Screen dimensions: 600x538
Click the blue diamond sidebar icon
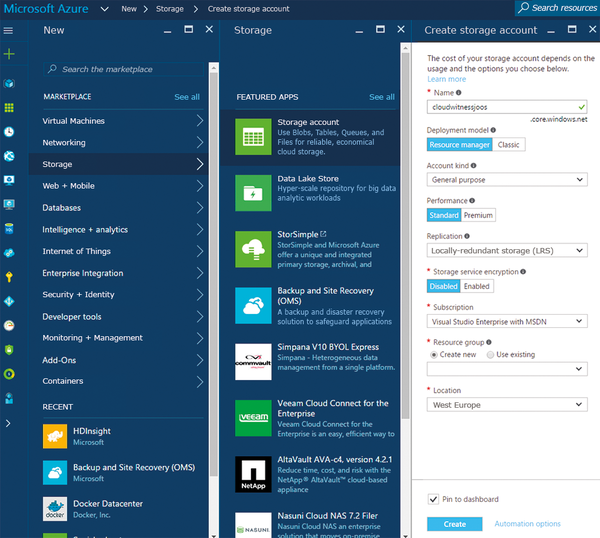tap(9, 302)
